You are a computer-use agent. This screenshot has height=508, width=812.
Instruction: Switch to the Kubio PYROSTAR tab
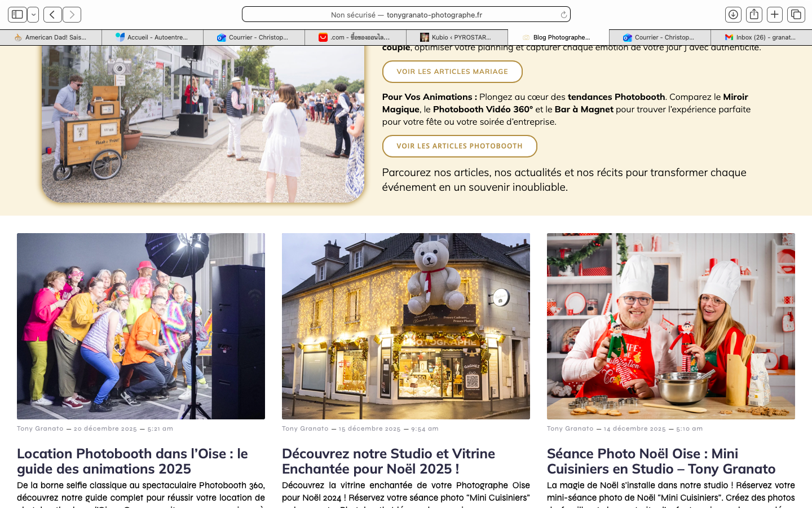coord(457,37)
